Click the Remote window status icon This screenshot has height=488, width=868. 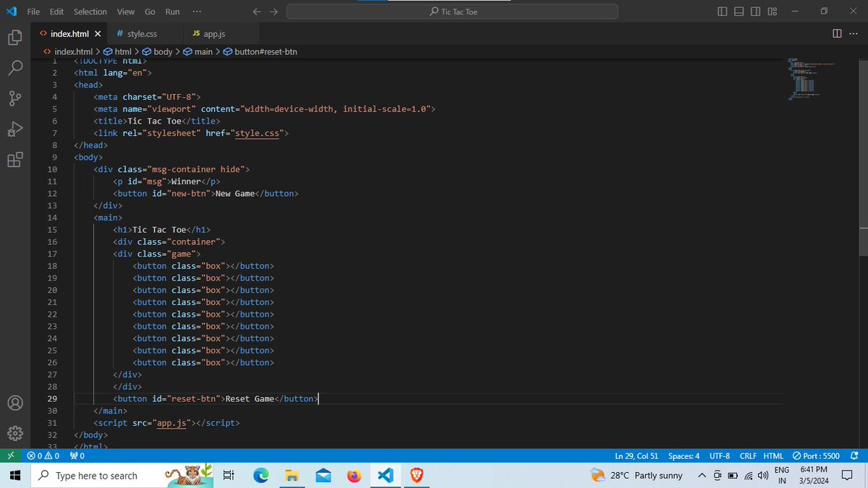[10, 456]
